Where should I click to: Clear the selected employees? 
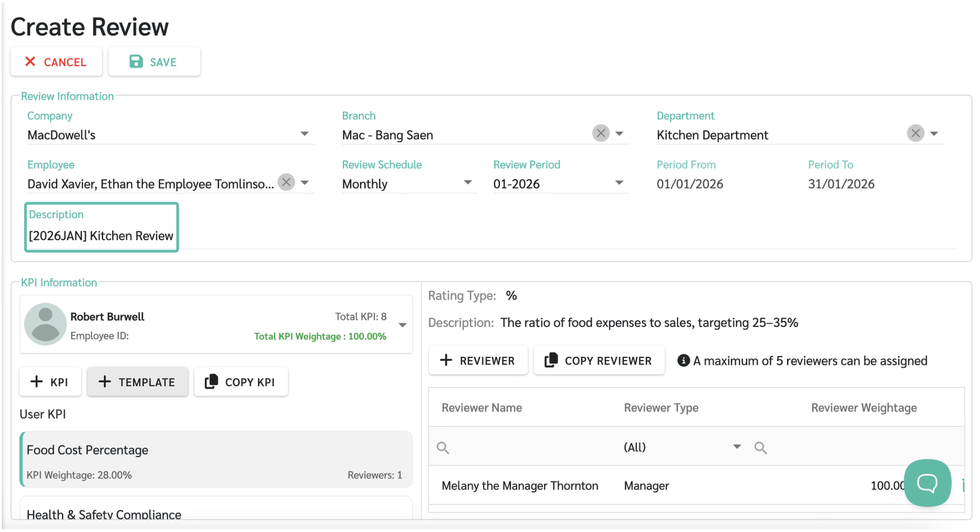point(286,182)
